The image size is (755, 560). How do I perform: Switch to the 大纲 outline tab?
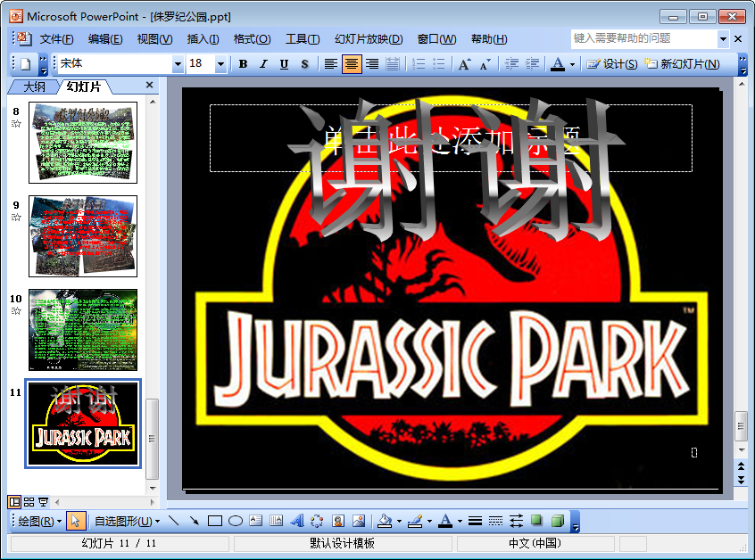coord(34,86)
